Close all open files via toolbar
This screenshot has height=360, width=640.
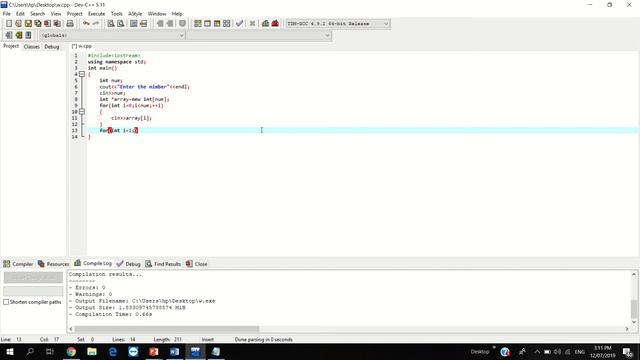[x=57, y=24]
